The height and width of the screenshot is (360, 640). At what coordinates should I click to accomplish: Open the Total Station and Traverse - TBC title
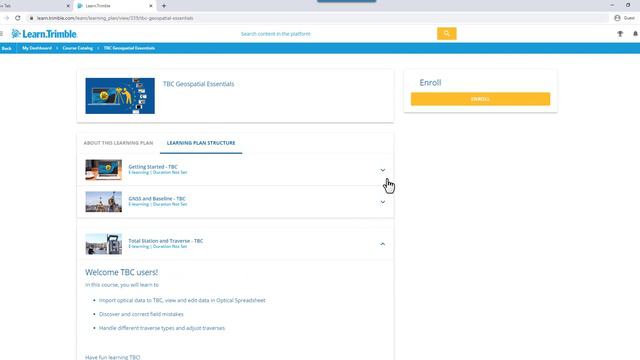[165, 240]
